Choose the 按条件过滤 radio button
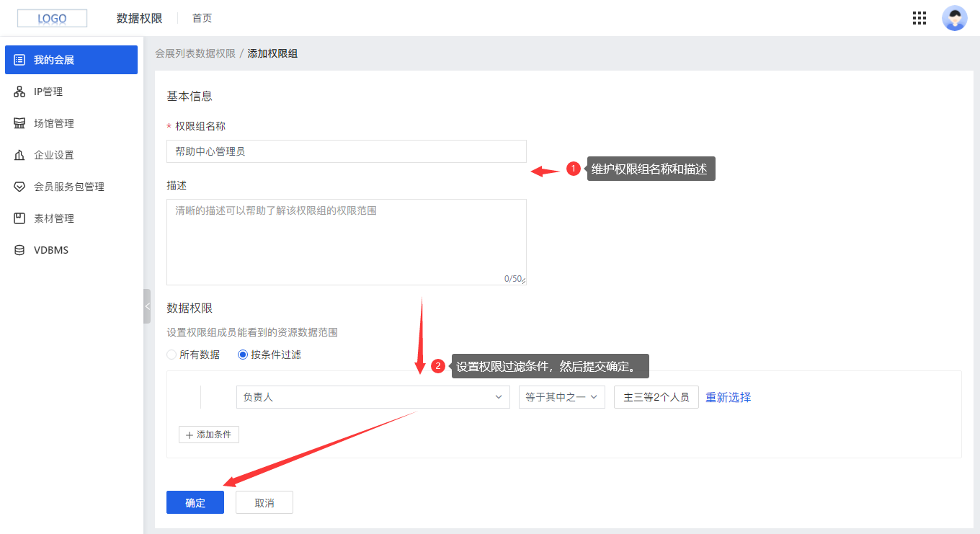This screenshot has width=980, height=534. pyautogui.click(x=243, y=354)
